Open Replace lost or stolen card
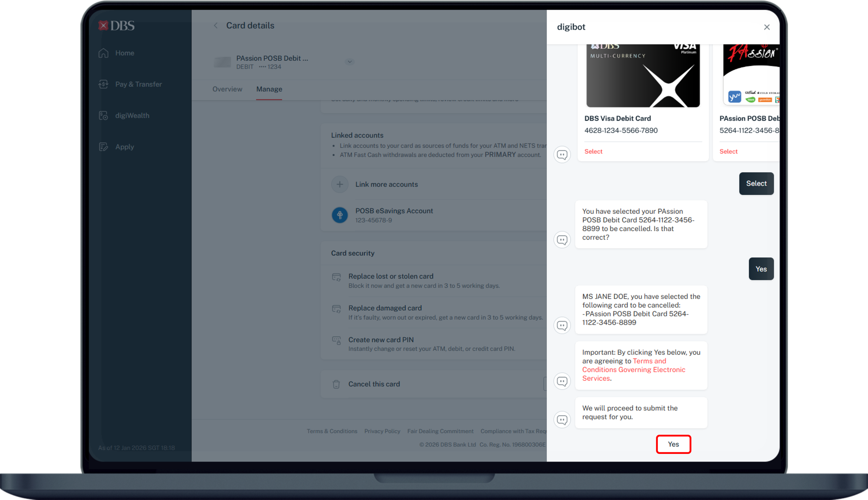 (391, 276)
